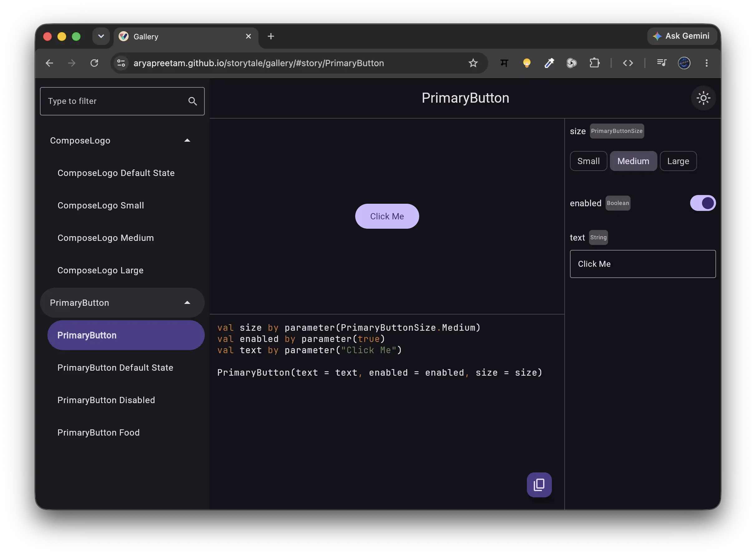Go back with the browser back arrow
The height and width of the screenshot is (556, 756).
(50, 63)
